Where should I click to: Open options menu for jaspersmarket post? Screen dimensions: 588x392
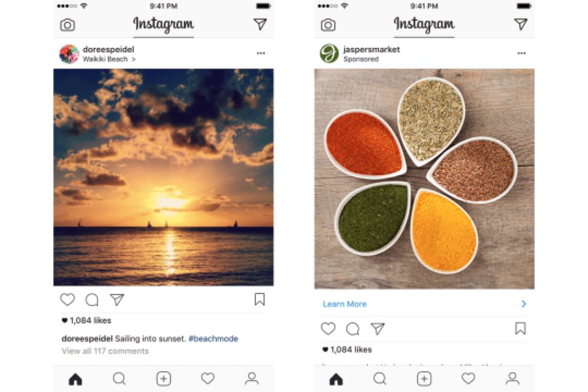click(x=521, y=53)
